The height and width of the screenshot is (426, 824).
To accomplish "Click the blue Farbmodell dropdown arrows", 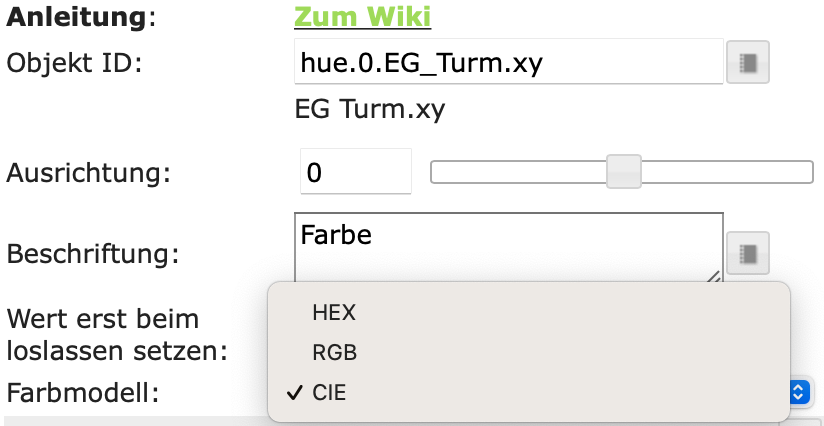I will coord(798,392).
